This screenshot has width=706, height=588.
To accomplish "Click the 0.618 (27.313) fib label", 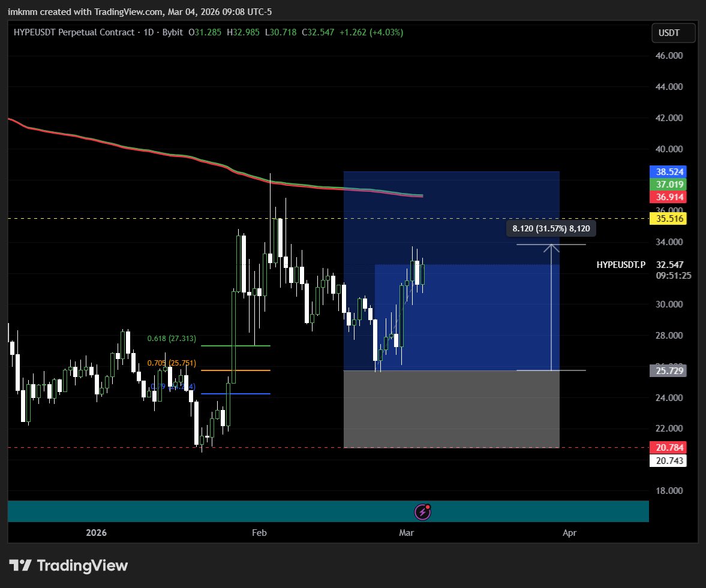I will [172, 338].
